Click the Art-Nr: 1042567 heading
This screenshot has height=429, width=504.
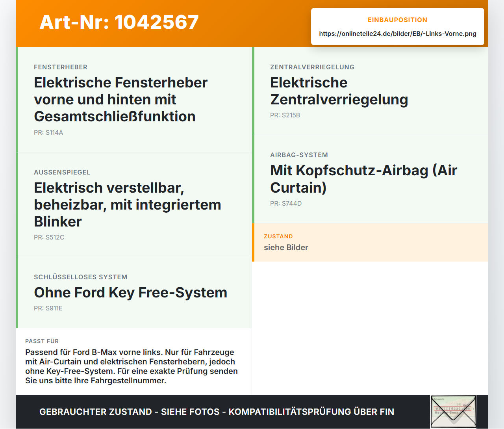tap(119, 22)
